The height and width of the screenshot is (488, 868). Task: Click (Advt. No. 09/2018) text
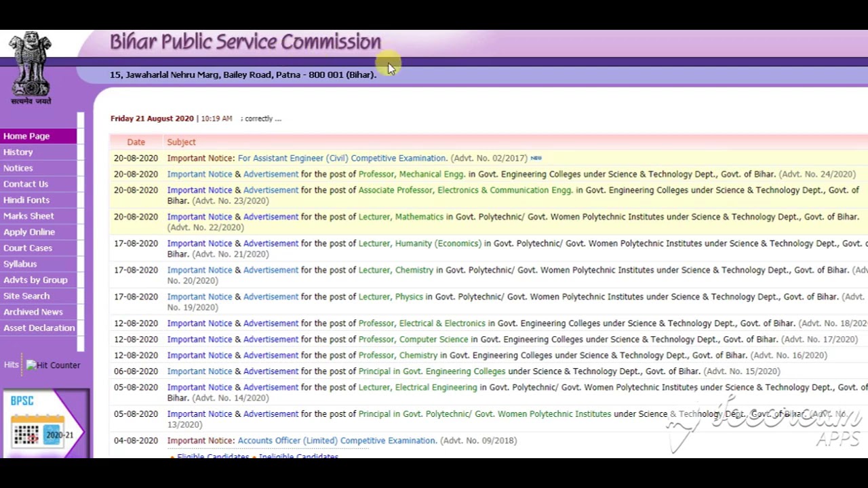[479, 441]
